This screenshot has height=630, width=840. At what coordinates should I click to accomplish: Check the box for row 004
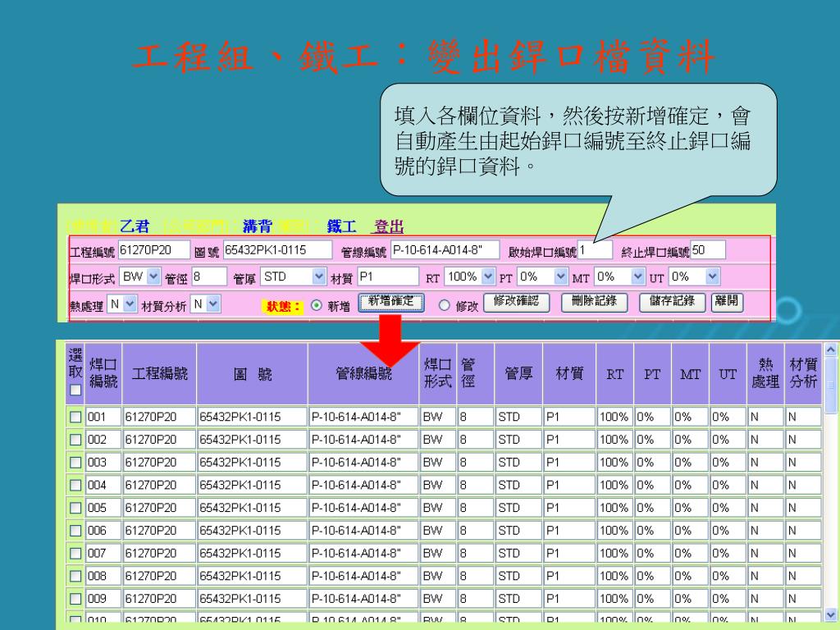pyautogui.click(x=75, y=486)
